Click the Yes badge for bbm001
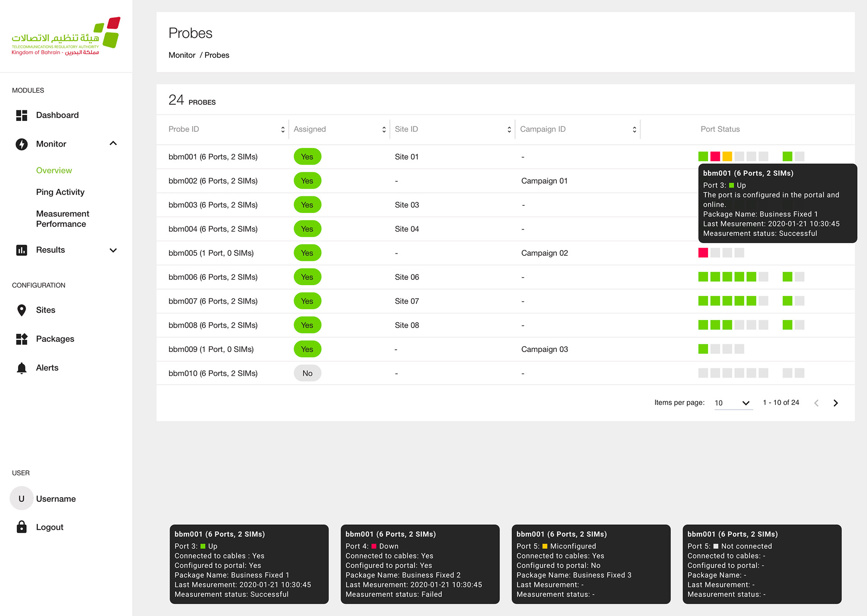 [x=307, y=157]
